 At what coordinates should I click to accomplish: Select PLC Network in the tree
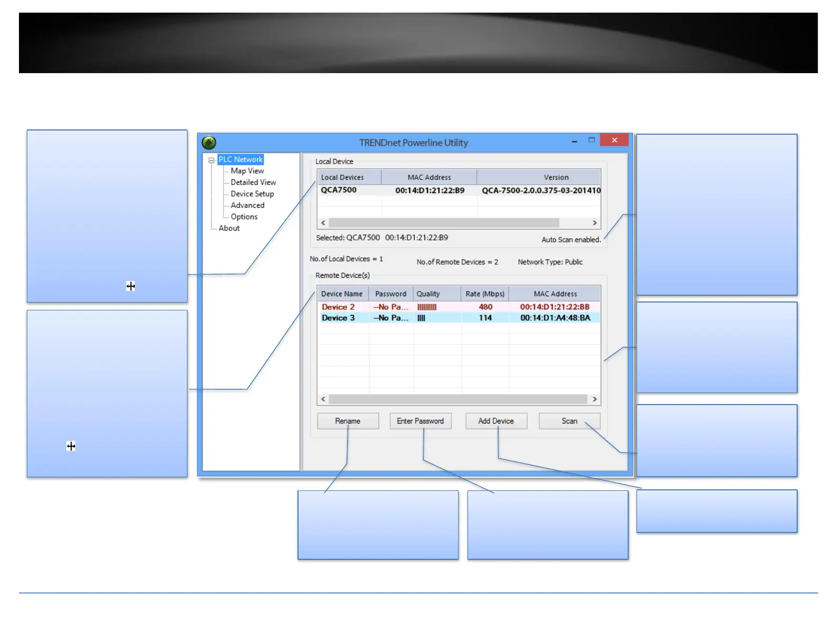[241, 159]
